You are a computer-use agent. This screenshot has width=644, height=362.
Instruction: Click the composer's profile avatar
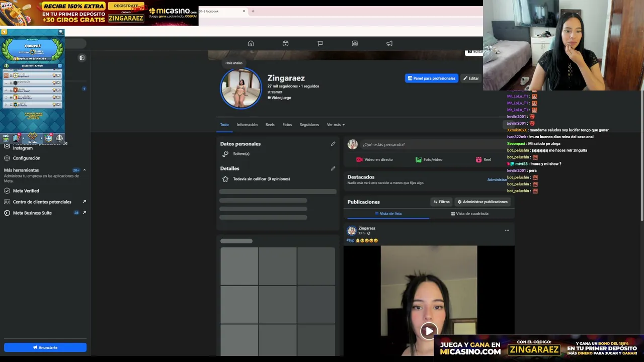tap(352, 145)
